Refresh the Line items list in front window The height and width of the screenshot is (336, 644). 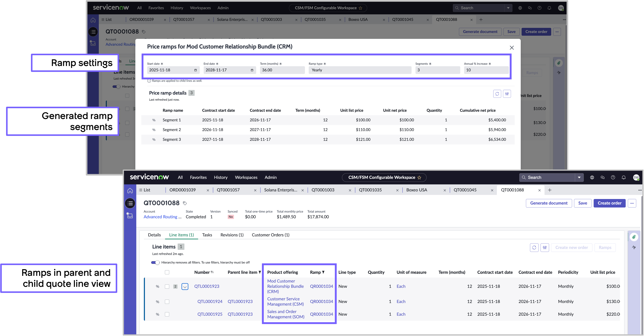534,248
